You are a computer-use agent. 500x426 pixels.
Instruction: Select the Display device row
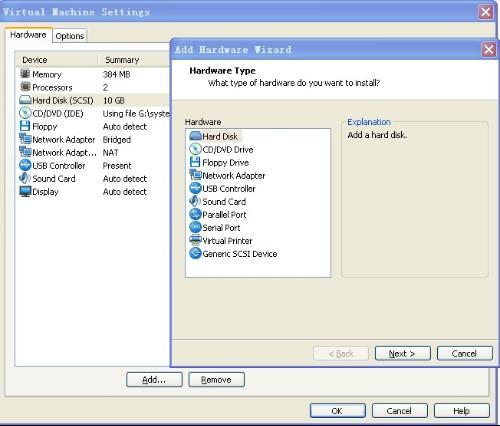(93, 192)
